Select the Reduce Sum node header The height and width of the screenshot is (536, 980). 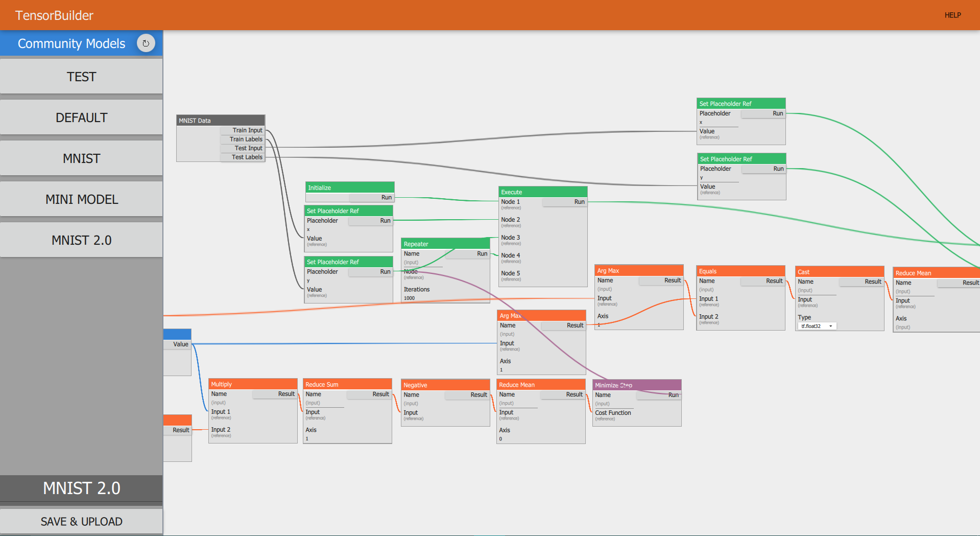347,384
